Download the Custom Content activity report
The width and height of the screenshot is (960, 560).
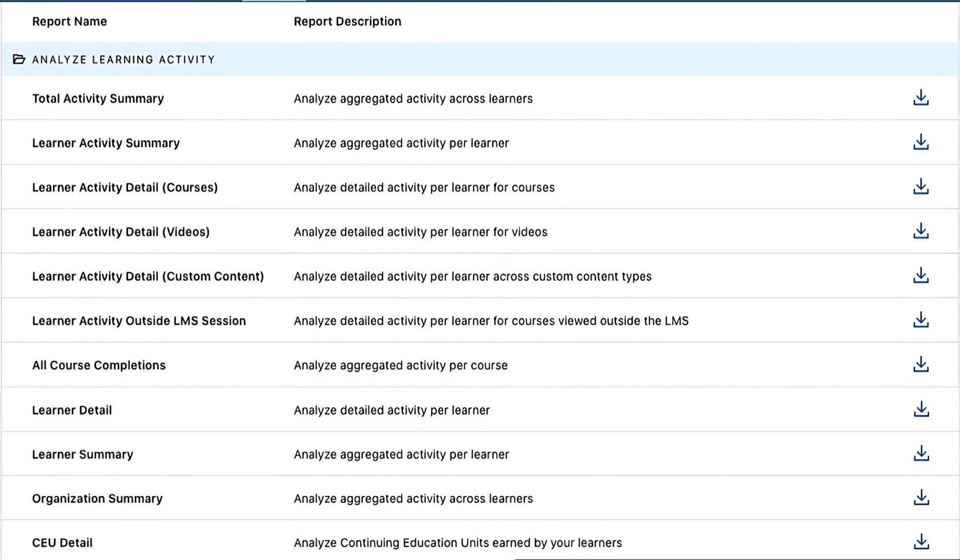point(921,275)
